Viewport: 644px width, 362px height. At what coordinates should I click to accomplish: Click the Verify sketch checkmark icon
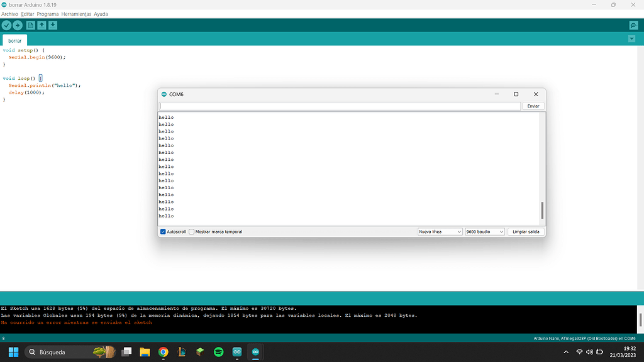coord(7,25)
